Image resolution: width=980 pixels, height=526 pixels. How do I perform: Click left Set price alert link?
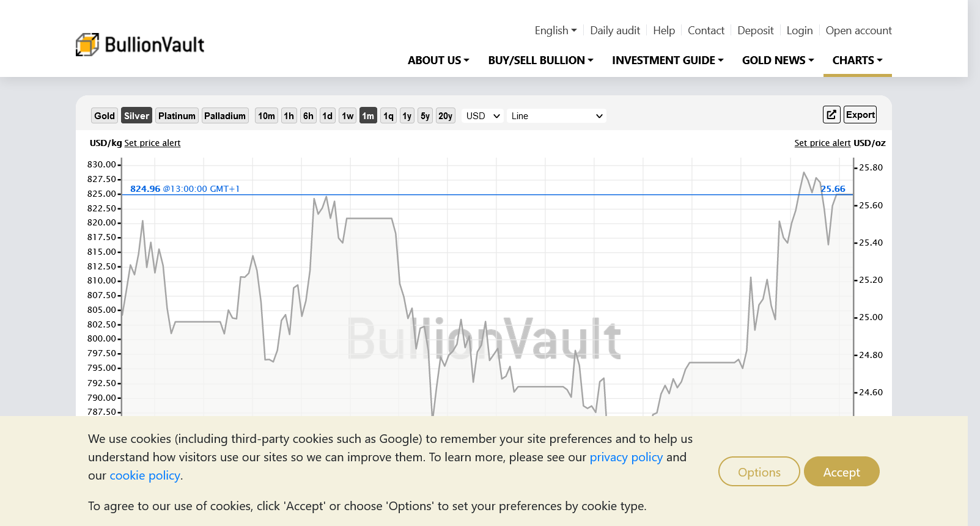[x=152, y=143]
